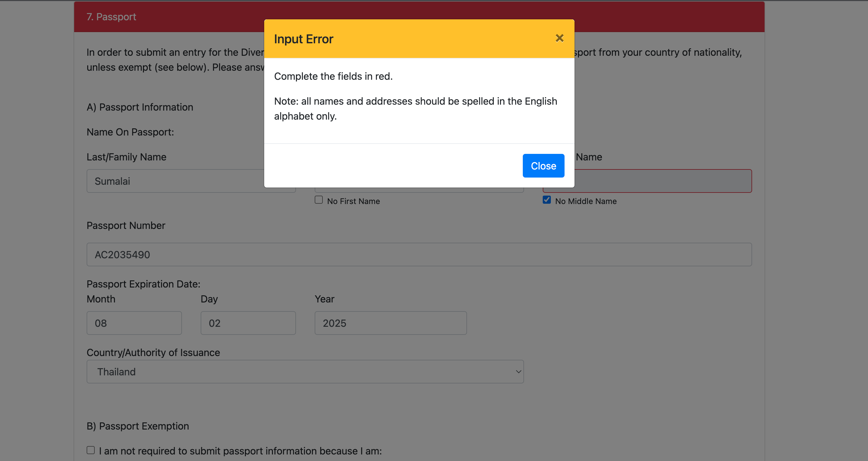Click the 7. Passport section header

point(111,17)
